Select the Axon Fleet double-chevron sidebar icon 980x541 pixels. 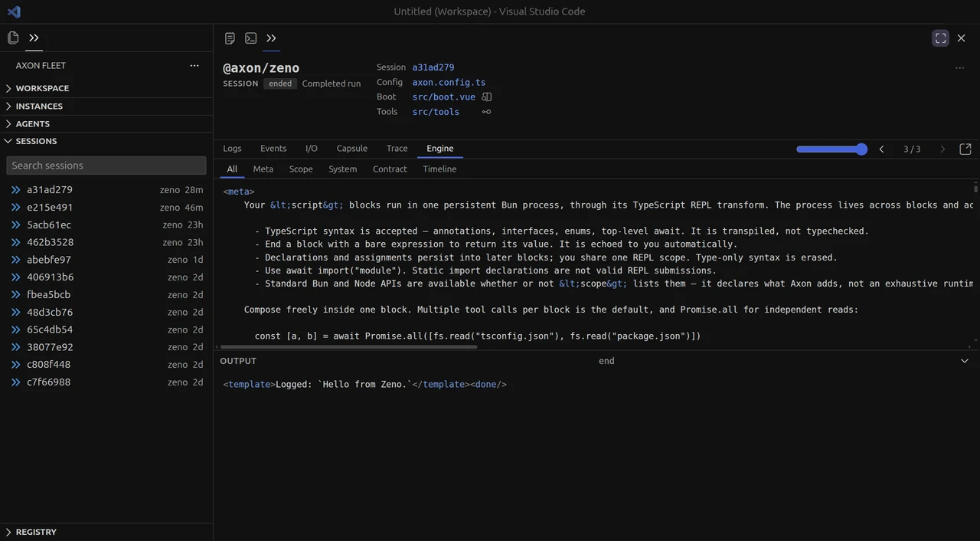(x=34, y=38)
